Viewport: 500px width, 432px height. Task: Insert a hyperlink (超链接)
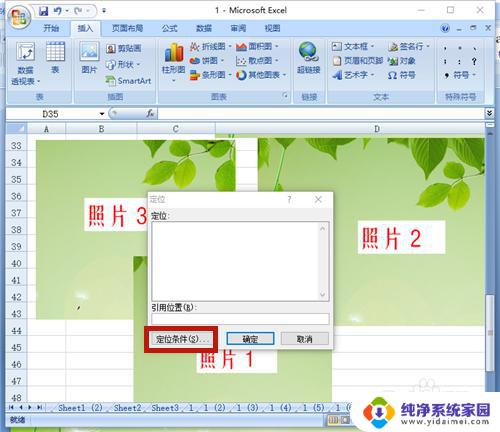point(309,57)
